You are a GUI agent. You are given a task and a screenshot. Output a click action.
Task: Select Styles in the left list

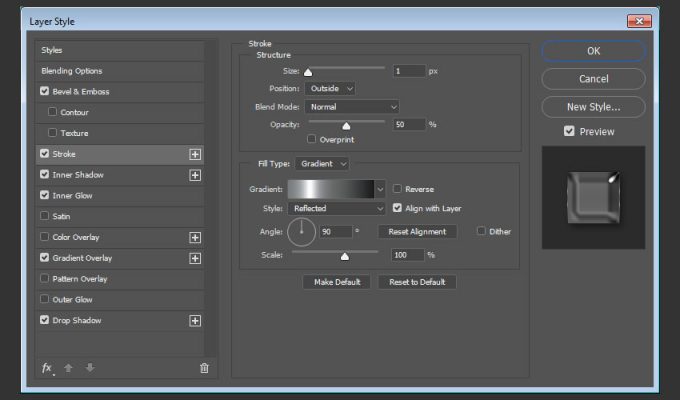[x=119, y=50]
